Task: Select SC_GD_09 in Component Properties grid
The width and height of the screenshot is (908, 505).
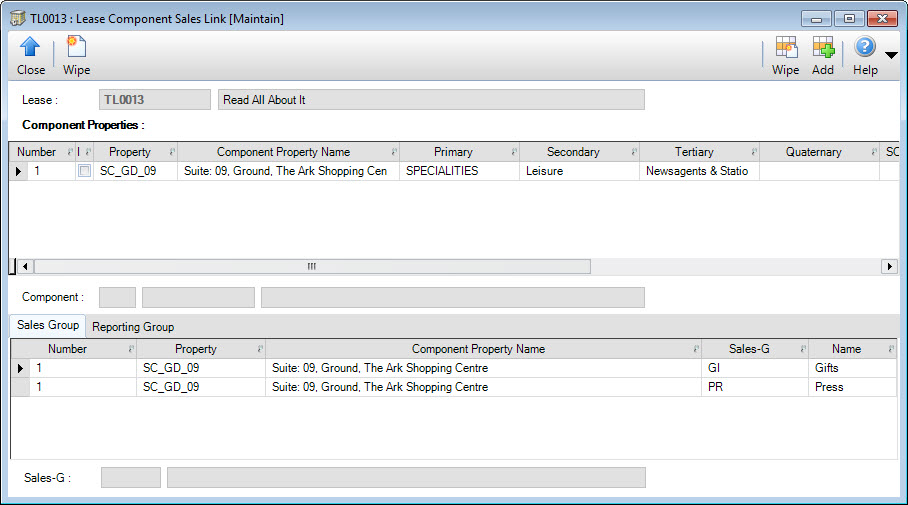Action: click(x=136, y=171)
